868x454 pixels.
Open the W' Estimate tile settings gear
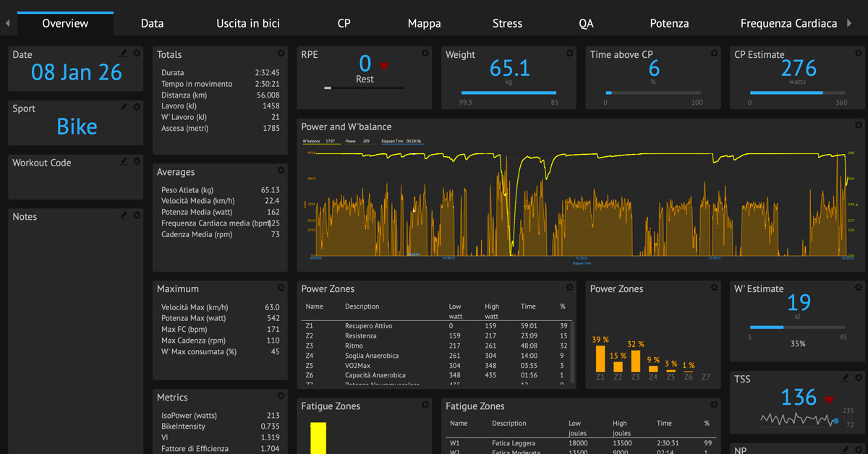pos(859,288)
